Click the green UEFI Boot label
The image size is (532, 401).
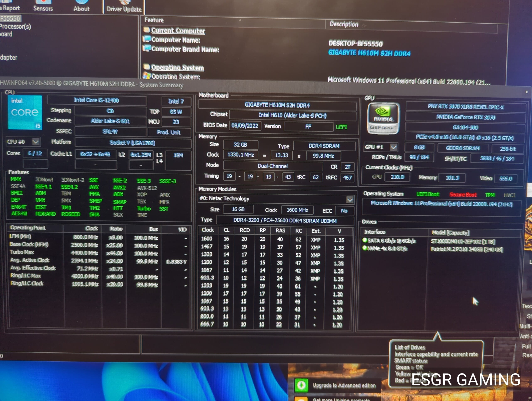click(427, 194)
